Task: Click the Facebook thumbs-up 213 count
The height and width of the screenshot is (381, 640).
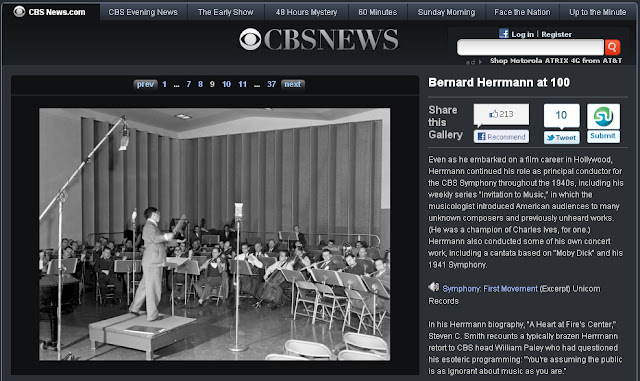Action: [x=501, y=114]
